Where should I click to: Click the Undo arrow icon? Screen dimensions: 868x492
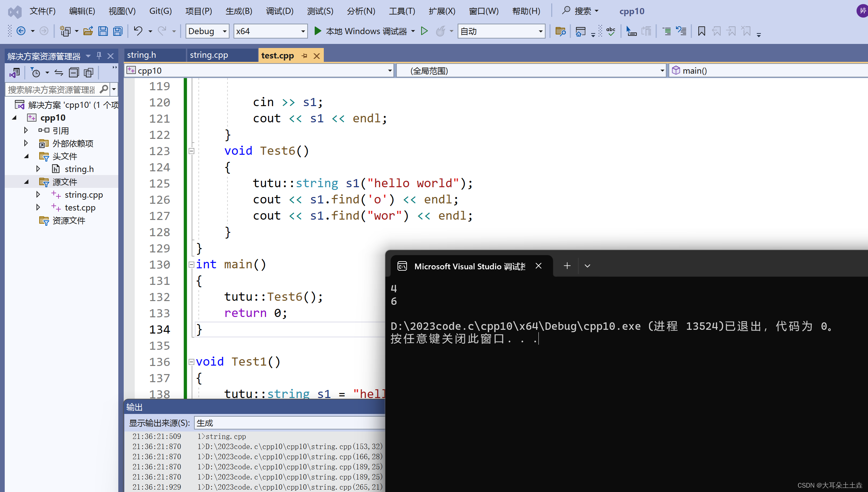138,31
